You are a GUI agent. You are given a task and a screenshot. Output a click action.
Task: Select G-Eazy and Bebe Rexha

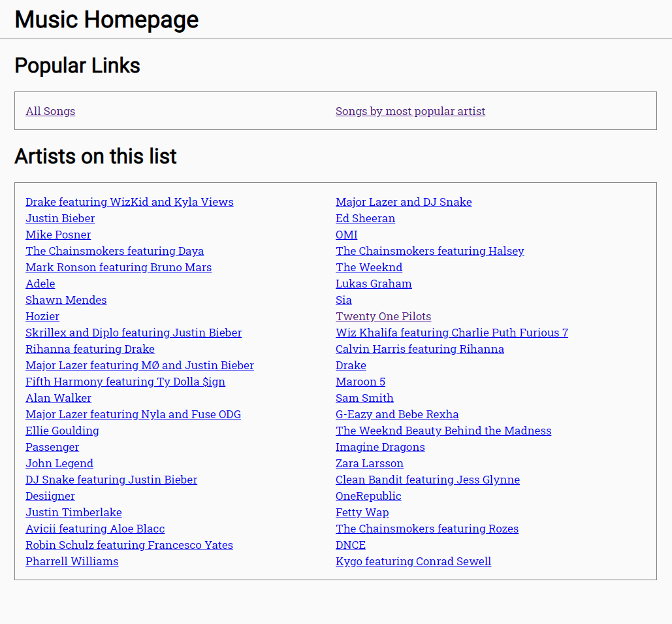[397, 414]
